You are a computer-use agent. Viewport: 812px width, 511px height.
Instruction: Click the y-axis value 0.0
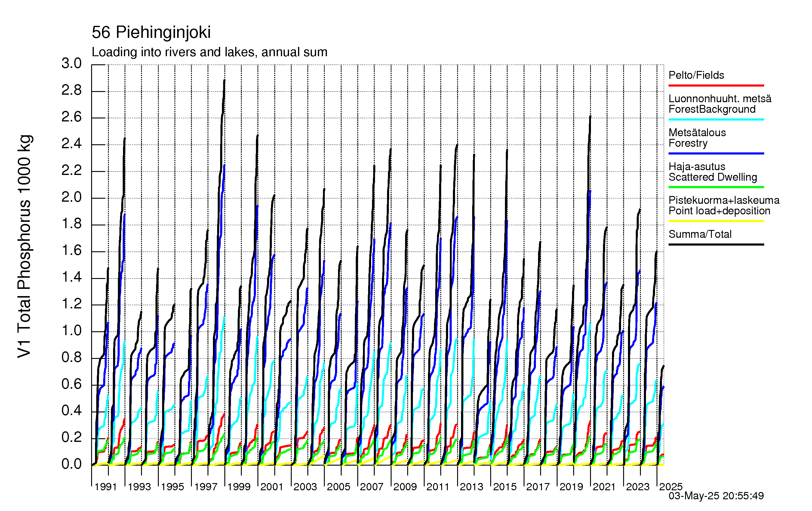point(72,464)
